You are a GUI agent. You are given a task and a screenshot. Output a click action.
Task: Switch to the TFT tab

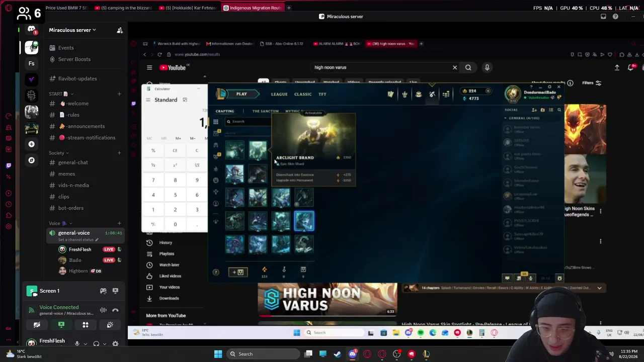pyautogui.click(x=323, y=94)
